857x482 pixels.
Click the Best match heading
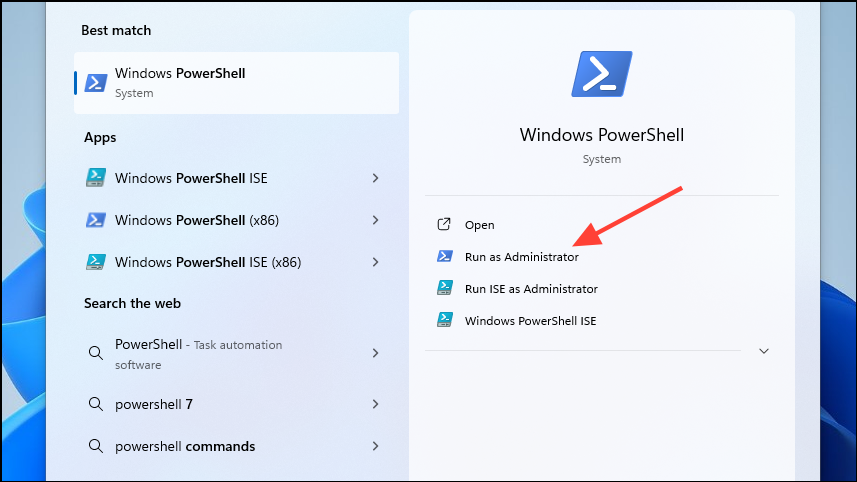click(x=116, y=30)
